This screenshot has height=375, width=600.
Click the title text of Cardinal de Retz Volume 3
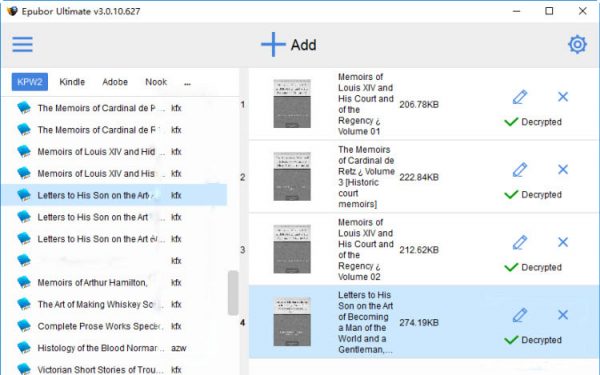[366, 177]
